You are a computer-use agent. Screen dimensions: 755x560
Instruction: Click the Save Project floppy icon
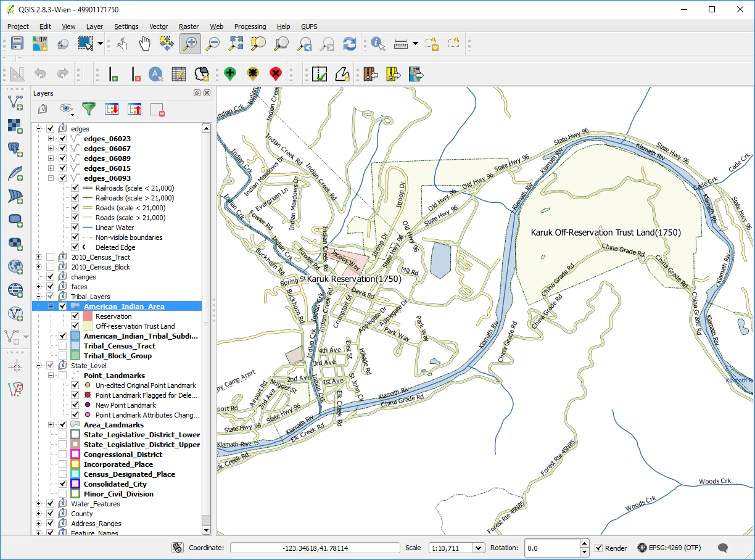[17, 43]
